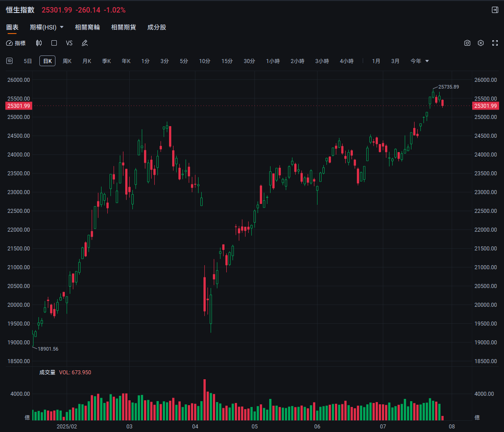This screenshot has height=432, width=504.
Task: Switch to 周K weekly candlestick view
Action: (67, 61)
